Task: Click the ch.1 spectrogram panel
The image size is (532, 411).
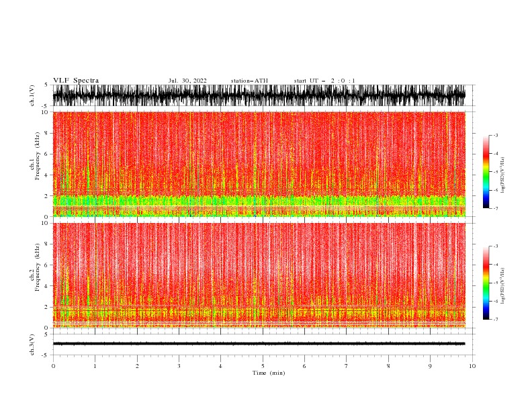Action: (259, 164)
